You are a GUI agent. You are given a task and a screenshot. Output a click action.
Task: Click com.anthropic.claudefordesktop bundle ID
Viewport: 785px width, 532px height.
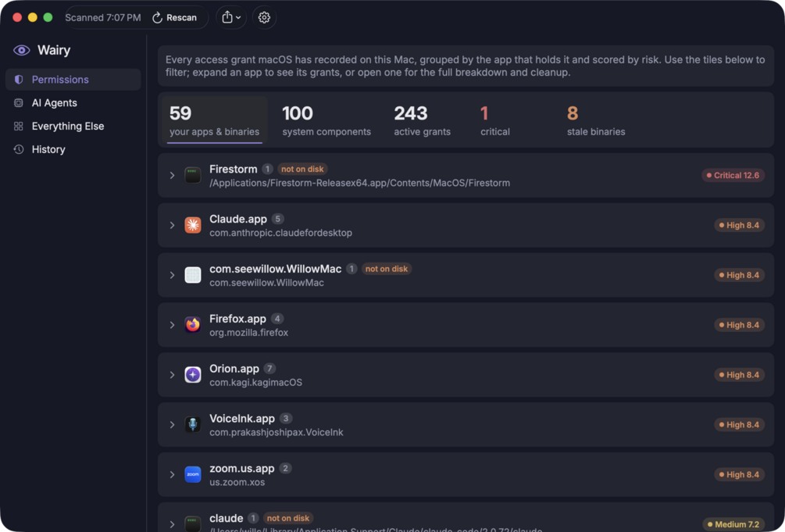coord(280,233)
